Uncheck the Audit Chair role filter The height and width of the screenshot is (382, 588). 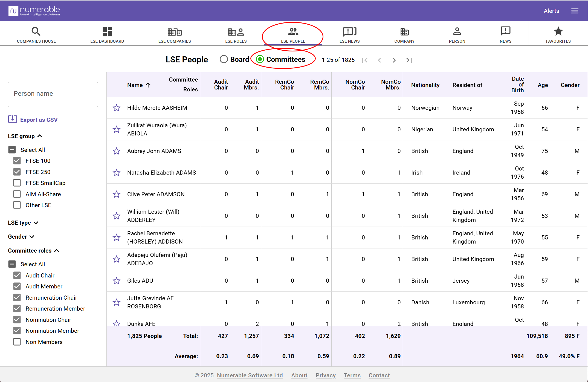tap(17, 275)
